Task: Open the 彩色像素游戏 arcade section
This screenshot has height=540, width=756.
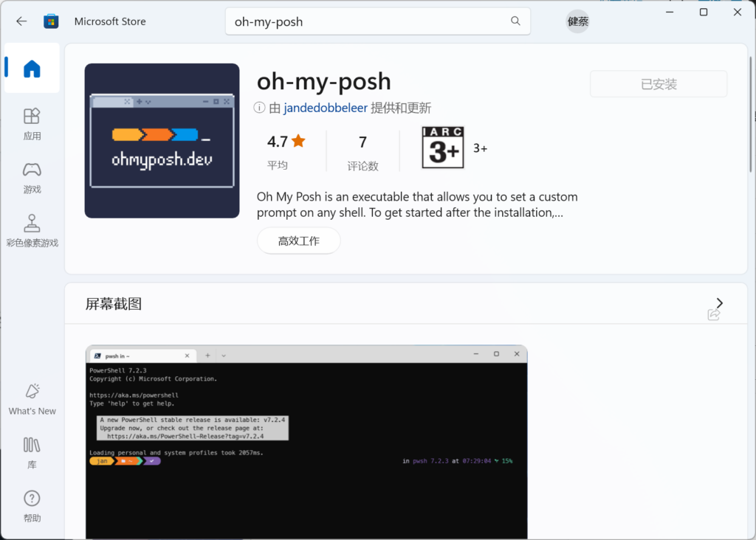Action: click(x=32, y=231)
